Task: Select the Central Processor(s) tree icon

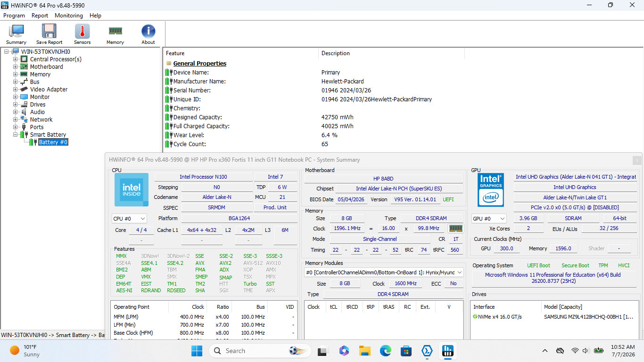Action: 24,59
